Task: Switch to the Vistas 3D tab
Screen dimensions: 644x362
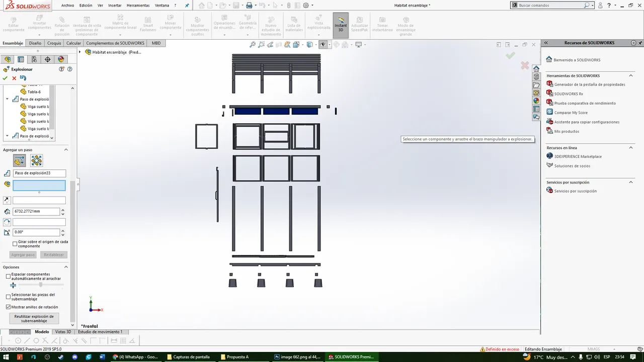Action: click(x=63, y=332)
